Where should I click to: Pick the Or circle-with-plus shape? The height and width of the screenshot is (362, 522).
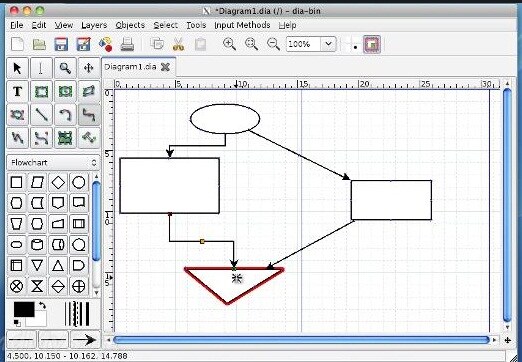click(79, 286)
